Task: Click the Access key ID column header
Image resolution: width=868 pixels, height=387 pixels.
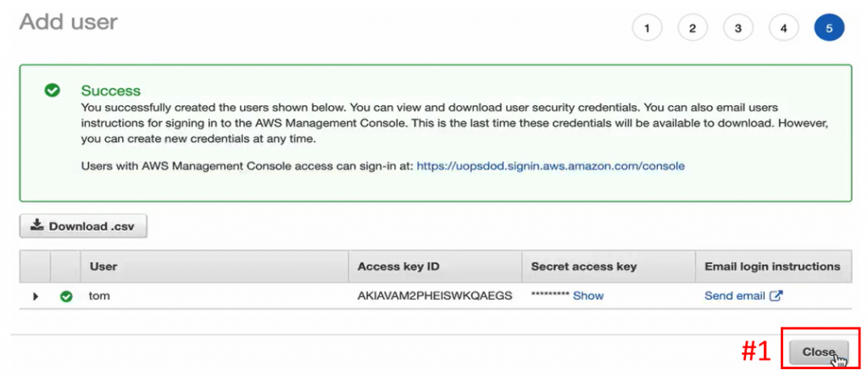Action: click(398, 266)
